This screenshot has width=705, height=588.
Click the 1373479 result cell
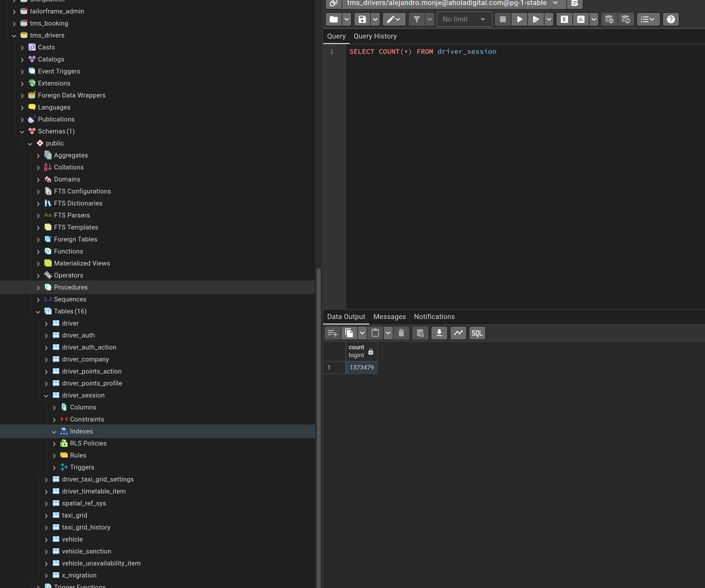361,368
